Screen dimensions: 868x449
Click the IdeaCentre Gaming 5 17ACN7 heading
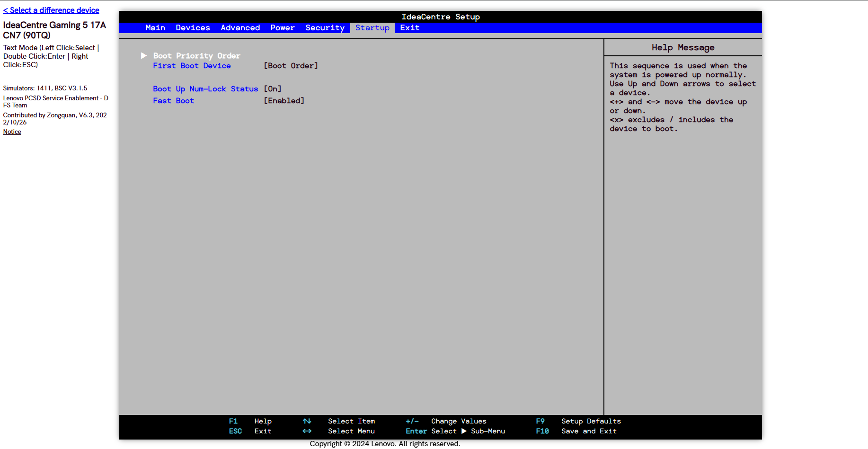pos(54,30)
